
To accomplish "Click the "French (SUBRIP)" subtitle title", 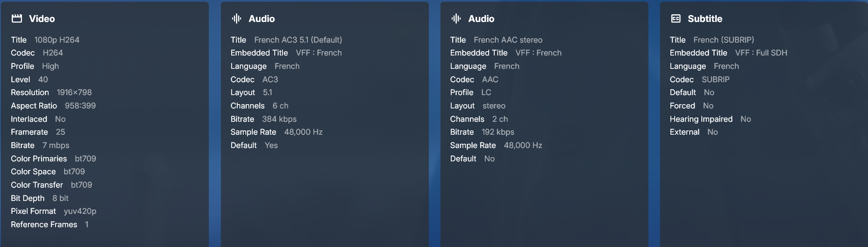I will 723,40.
